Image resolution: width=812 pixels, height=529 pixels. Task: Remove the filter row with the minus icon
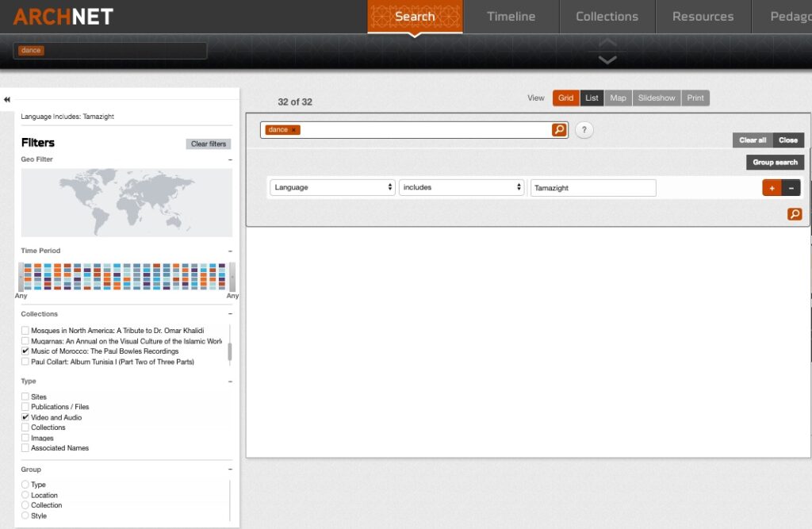(x=791, y=187)
